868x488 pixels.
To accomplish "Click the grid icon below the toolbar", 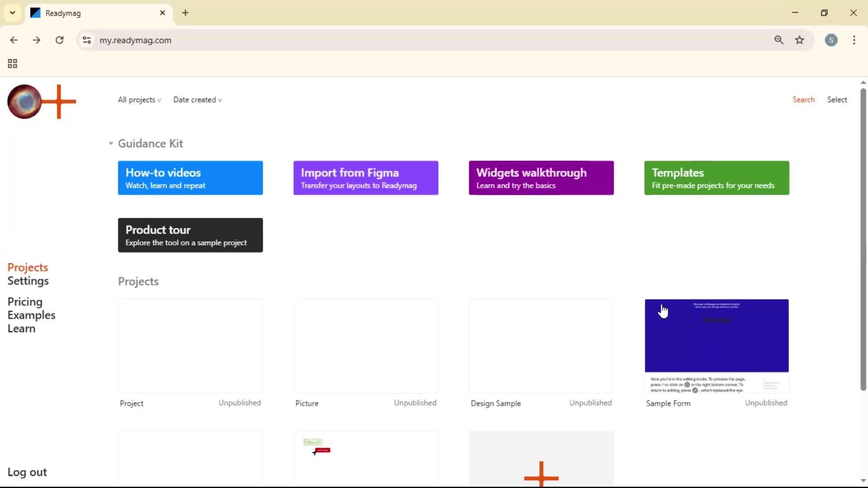I will coord(12,63).
